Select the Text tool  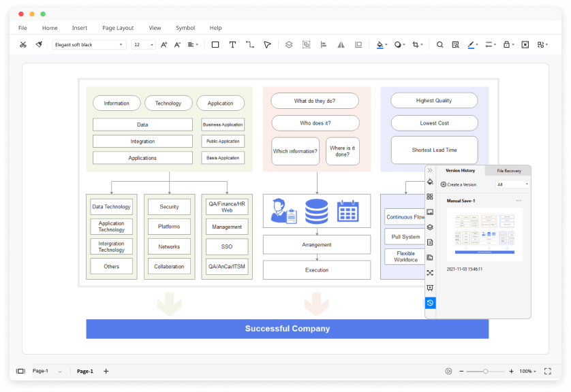(x=232, y=44)
